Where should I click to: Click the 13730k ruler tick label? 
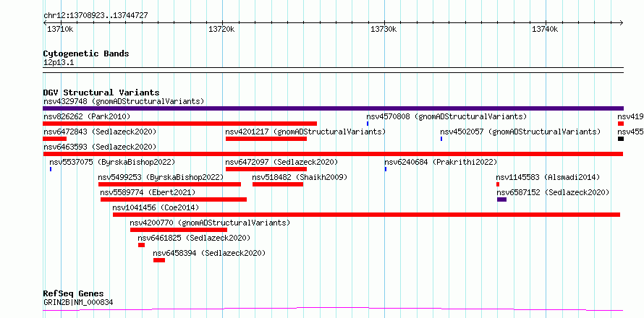click(x=384, y=29)
